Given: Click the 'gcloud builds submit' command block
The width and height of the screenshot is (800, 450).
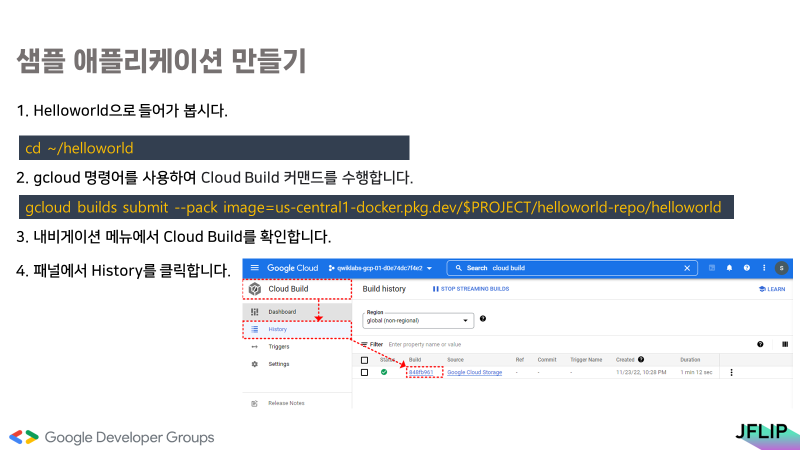Looking at the screenshot, I should tap(376, 207).
